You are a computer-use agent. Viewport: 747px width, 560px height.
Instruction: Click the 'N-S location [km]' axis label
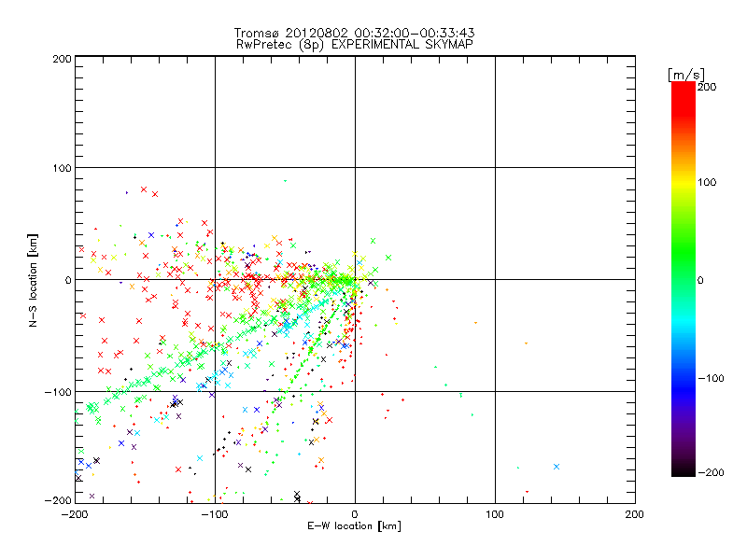pos(33,280)
